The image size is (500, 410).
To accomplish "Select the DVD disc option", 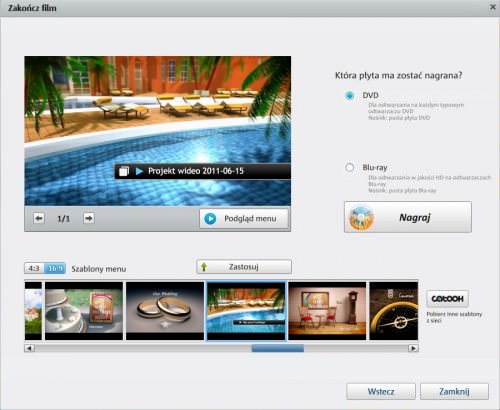I will click(350, 96).
